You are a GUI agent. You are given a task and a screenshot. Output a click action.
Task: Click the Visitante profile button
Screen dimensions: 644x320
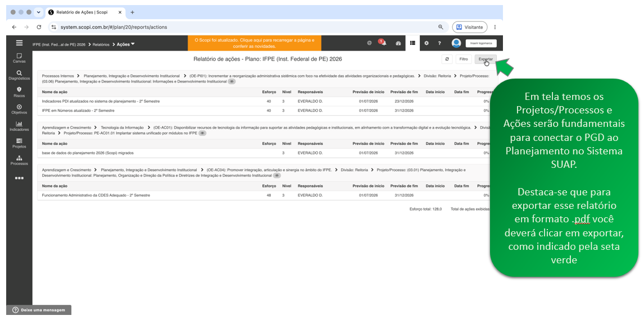coord(470,27)
